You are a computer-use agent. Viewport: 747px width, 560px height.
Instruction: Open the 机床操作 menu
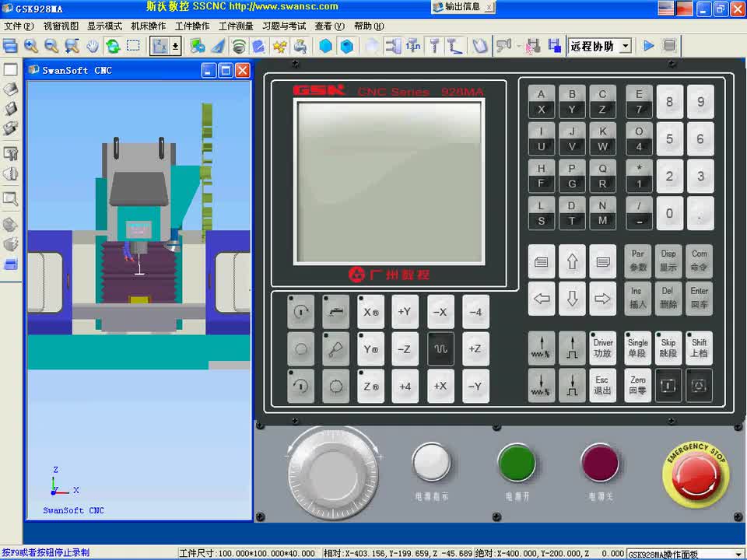149,26
